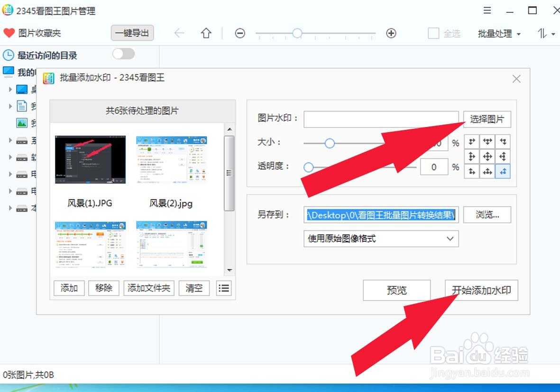Select bottom-left watermark position
The height and width of the screenshot is (392, 560).
(x=472, y=172)
